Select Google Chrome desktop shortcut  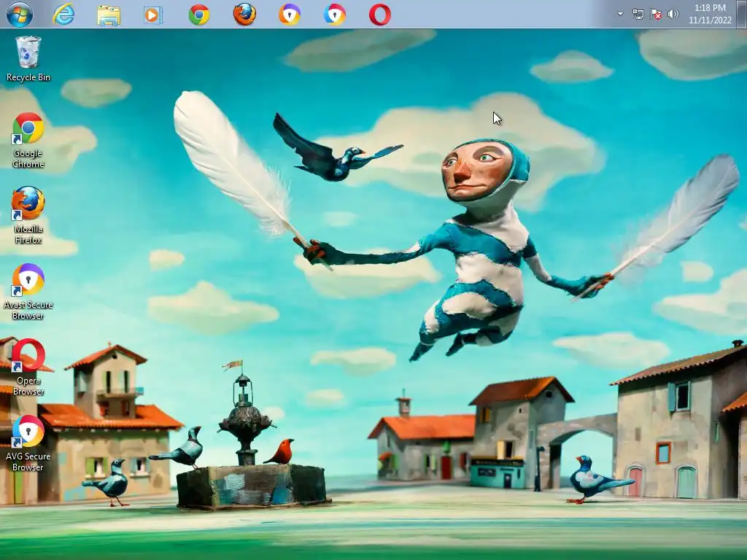(x=28, y=141)
